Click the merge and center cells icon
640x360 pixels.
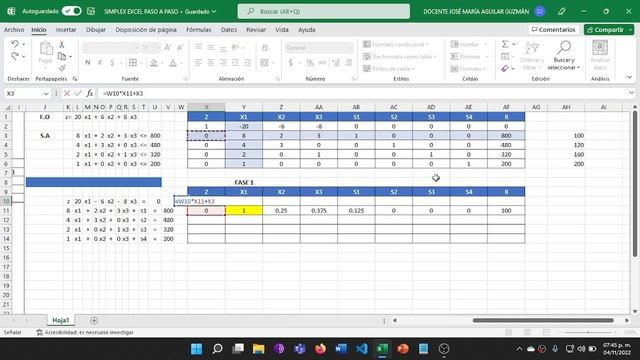(264, 62)
